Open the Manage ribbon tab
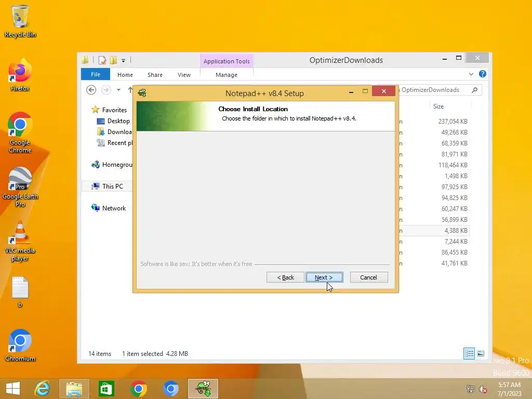Image resolution: width=532 pixels, height=399 pixels. pyautogui.click(x=227, y=75)
